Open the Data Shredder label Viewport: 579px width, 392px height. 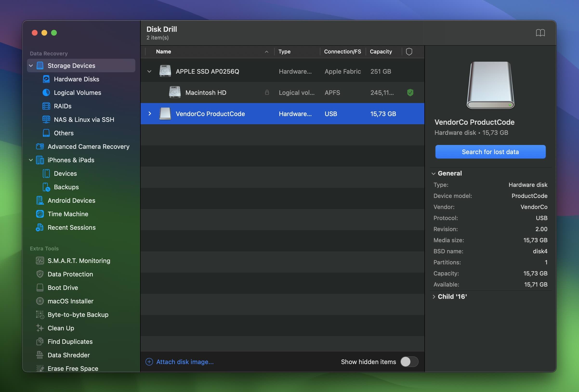pyautogui.click(x=69, y=355)
